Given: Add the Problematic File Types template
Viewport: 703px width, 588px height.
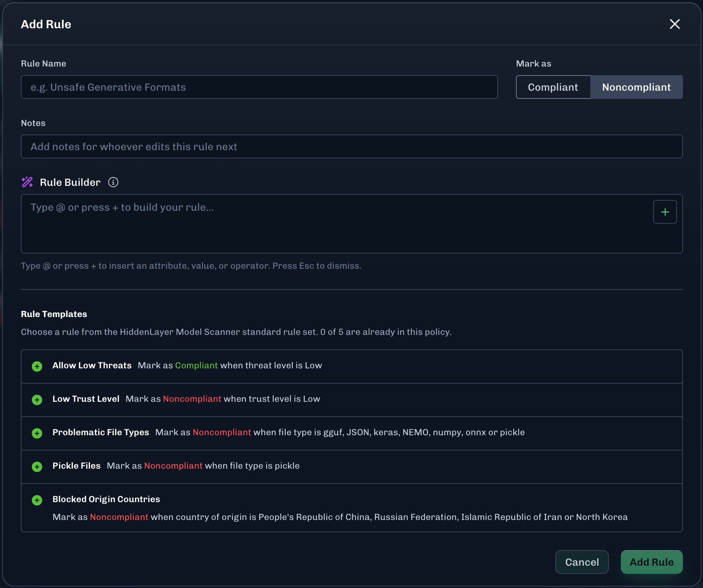Looking at the screenshot, I should 37,433.
